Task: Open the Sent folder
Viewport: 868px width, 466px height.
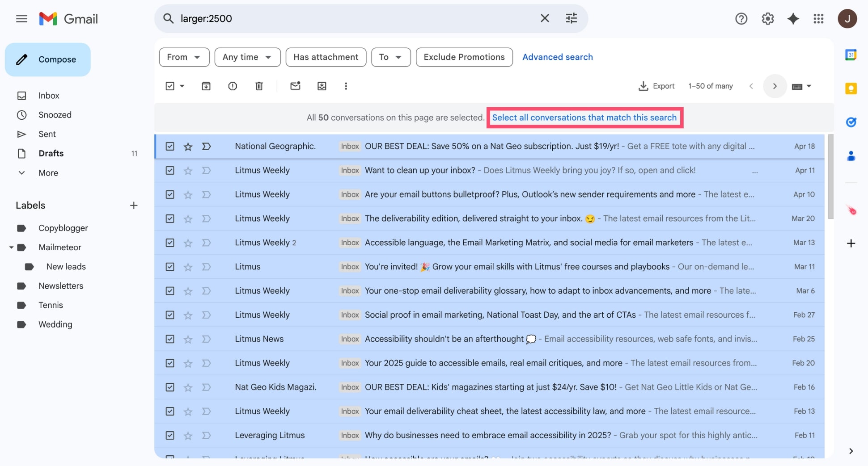Action: coord(47,134)
